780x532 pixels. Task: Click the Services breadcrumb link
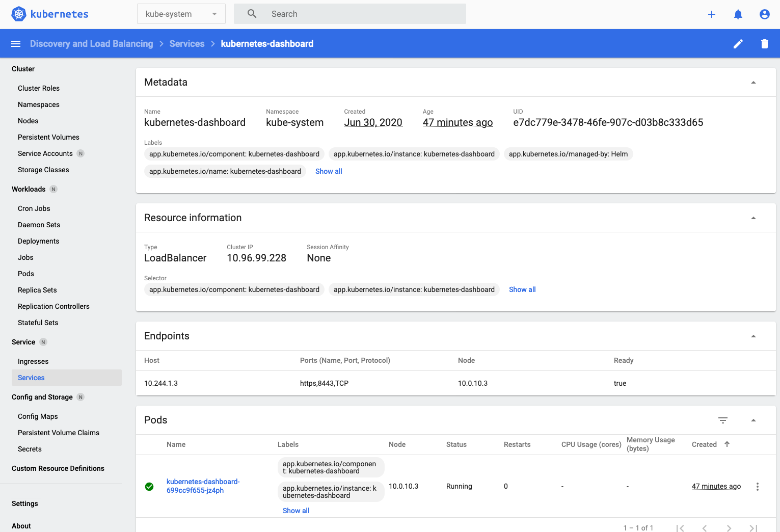coord(187,44)
